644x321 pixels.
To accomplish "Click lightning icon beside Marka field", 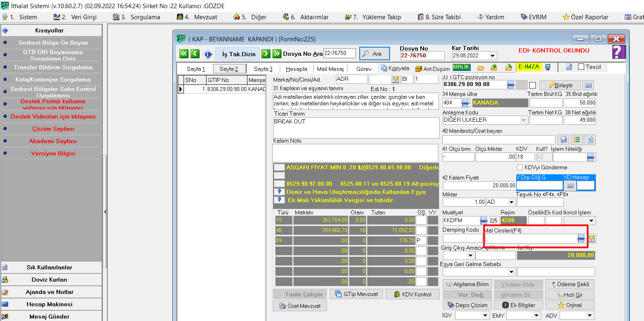I will pos(395,79).
